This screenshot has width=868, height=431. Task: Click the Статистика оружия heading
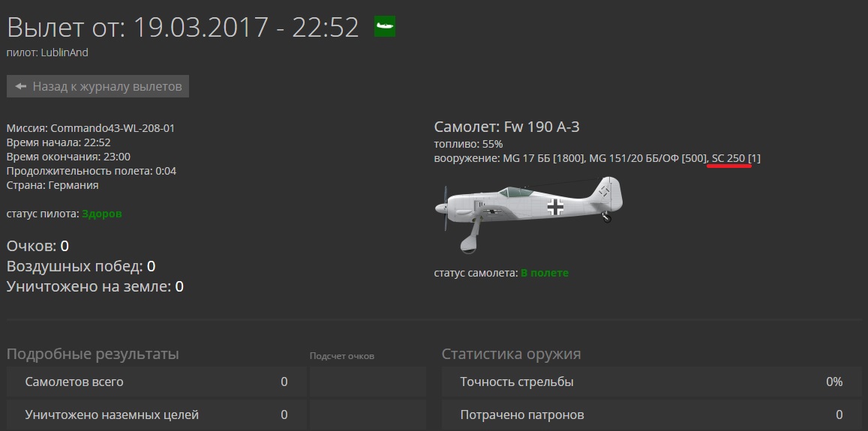[511, 354]
